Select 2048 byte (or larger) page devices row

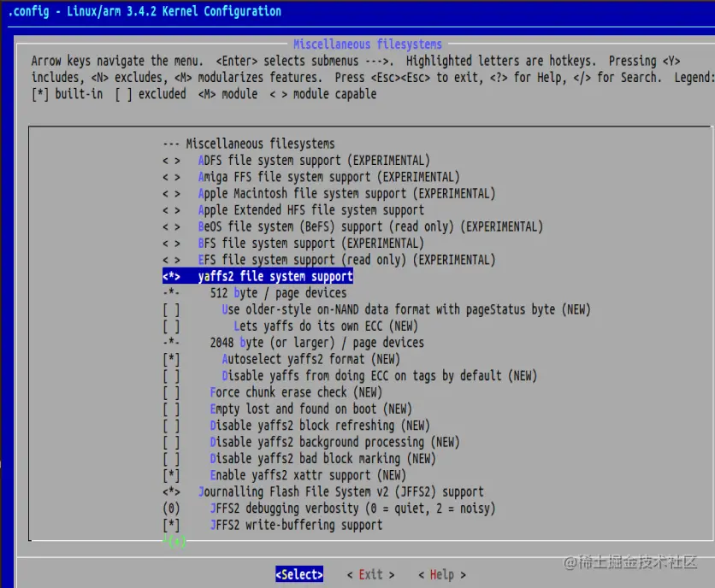pyautogui.click(x=293, y=343)
